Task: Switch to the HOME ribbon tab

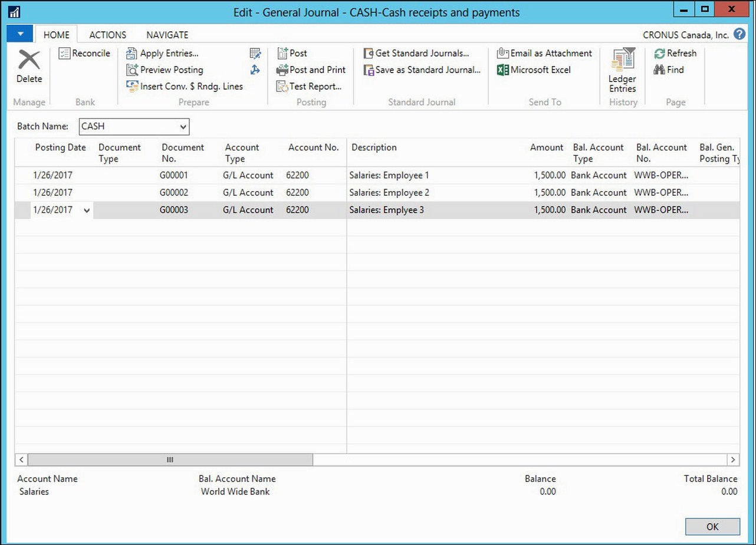Action: 57,35
